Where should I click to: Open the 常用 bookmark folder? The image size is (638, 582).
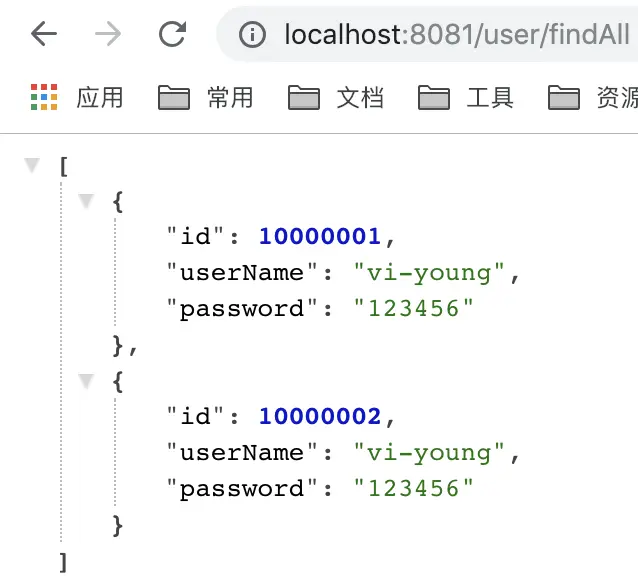pyautogui.click(x=205, y=98)
